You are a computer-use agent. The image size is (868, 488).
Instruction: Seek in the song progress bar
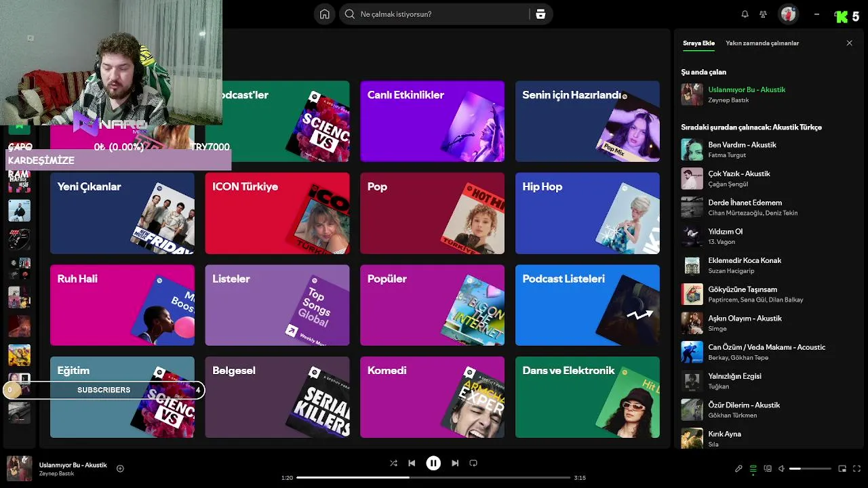[433, 478]
